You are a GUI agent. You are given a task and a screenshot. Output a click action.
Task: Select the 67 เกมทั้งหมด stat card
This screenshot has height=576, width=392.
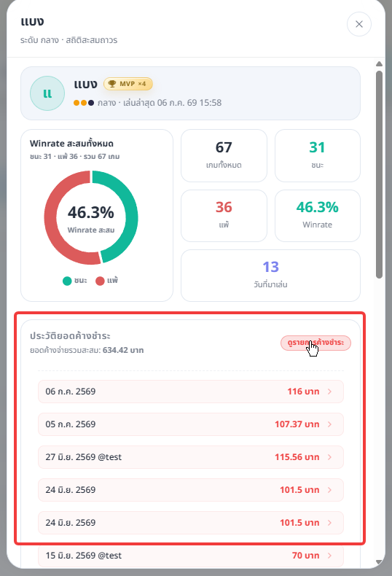[x=224, y=155]
